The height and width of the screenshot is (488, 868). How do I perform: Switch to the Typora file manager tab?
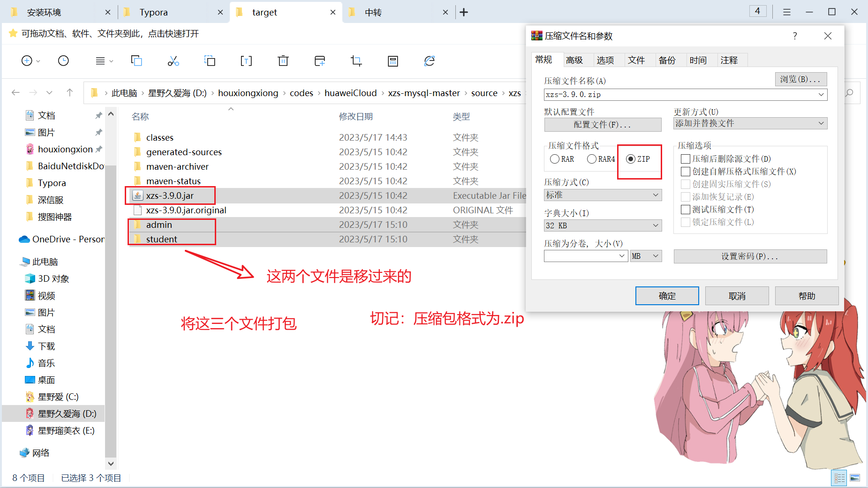154,12
